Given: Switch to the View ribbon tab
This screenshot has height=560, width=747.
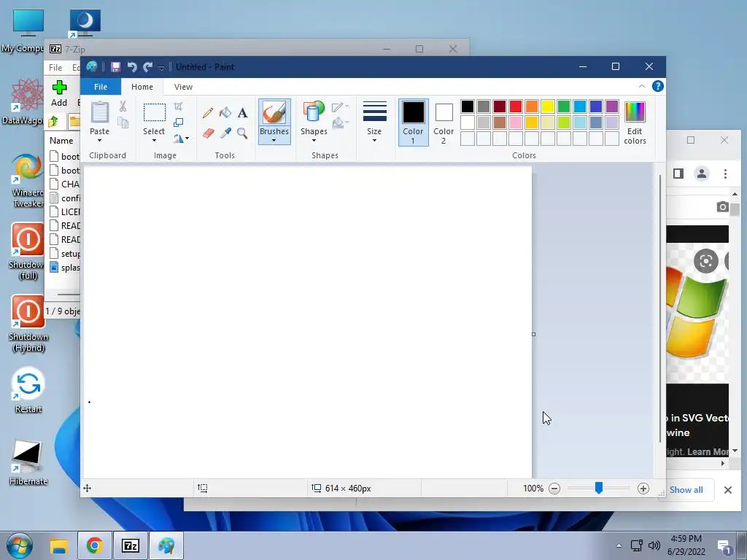Looking at the screenshot, I should 183,87.
